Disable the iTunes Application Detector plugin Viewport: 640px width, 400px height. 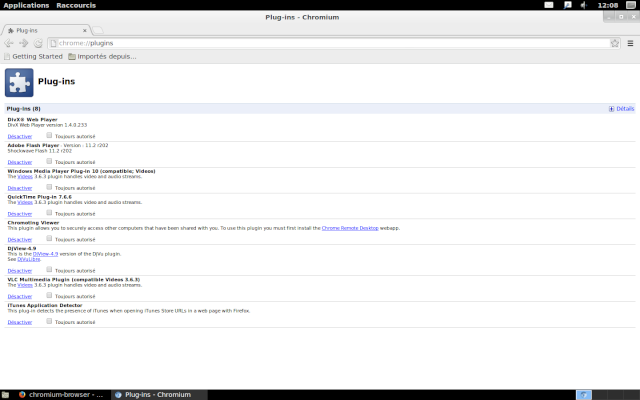tap(20, 322)
